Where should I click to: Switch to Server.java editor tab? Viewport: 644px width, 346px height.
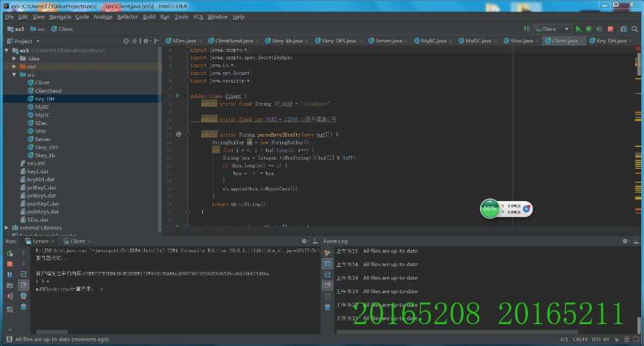[x=388, y=41]
